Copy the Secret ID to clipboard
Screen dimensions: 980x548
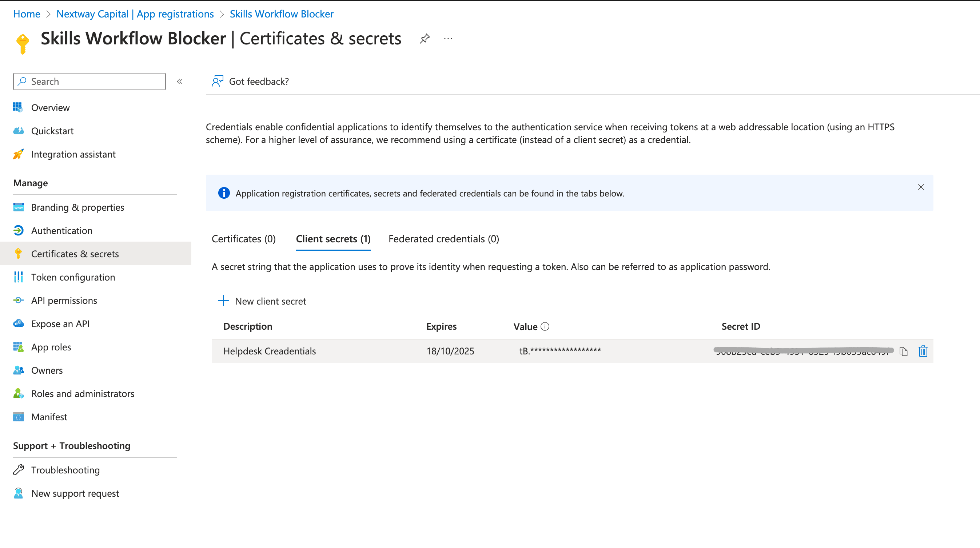(904, 351)
